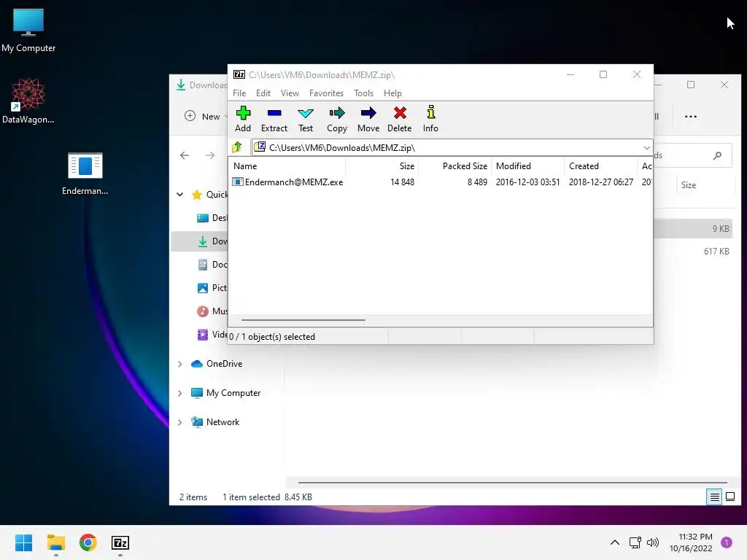Image resolution: width=747 pixels, height=560 pixels.
Task: Choose the Move toolbar icon
Action: point(368,119)
